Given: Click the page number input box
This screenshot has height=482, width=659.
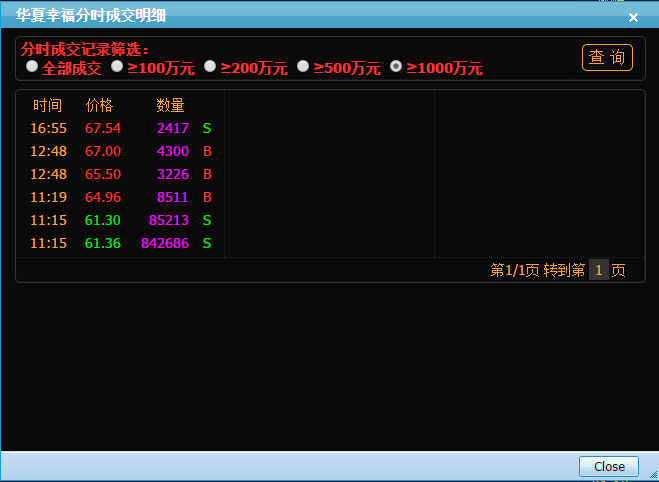Looking at the screenshot, I should 598,270.
